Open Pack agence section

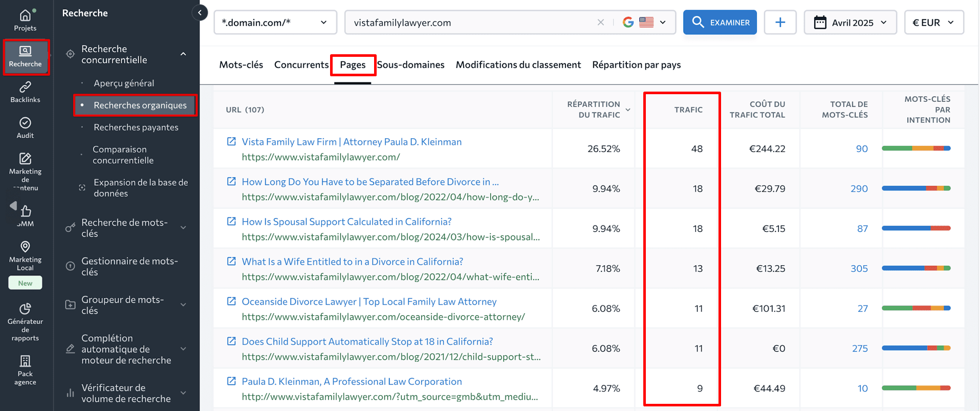(x=25, y=370)
